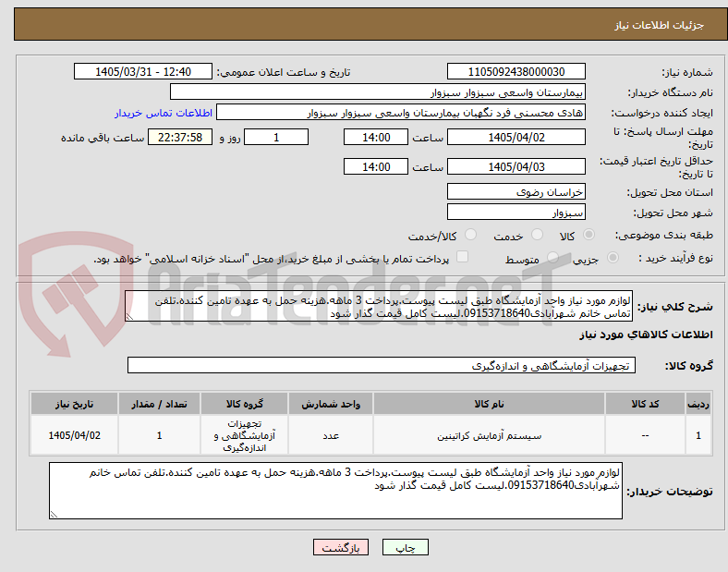Click the announcement date and time field

[x=143, y=71]
